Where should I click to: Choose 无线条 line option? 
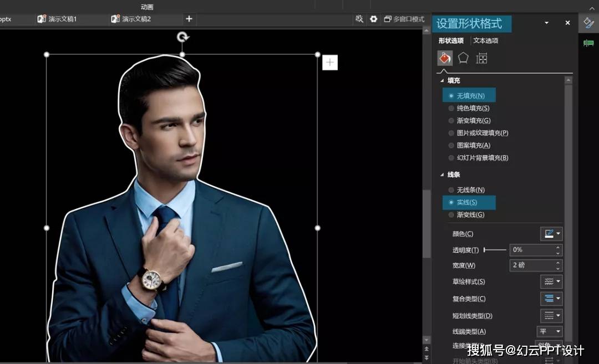[466, 189]
